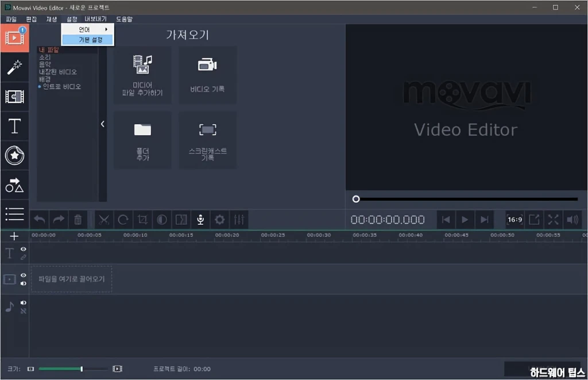Open the 편집 menu
Viewport: 588px width, 380px height.
pos(32,19)
